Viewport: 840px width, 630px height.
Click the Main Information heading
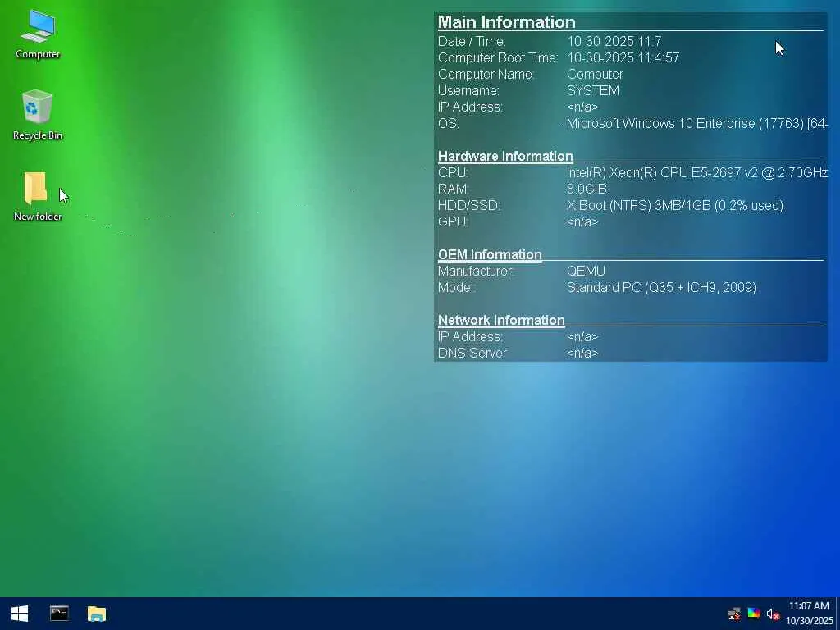pyautogui.click(x=506, y=22)
